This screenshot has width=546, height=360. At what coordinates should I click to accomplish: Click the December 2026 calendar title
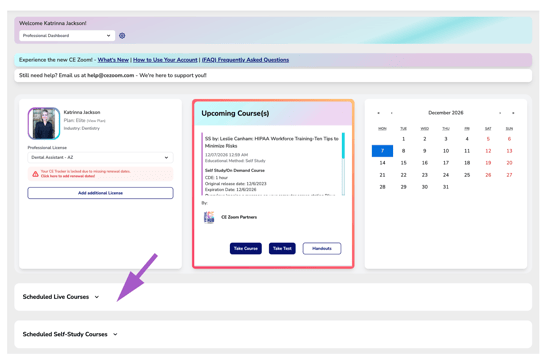[446, 113]
